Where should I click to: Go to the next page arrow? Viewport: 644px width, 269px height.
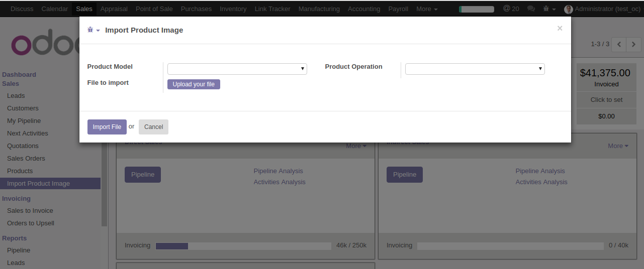click(633, 44)
